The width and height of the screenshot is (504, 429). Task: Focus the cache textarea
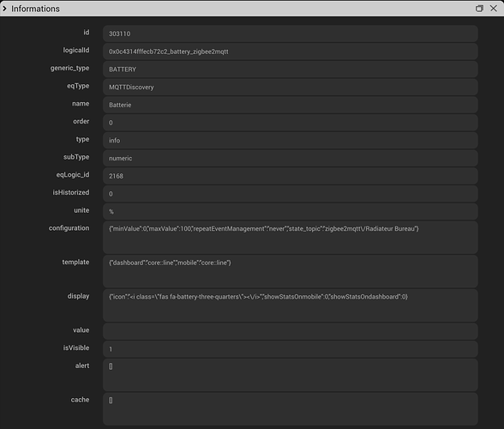tap(291, 408)
